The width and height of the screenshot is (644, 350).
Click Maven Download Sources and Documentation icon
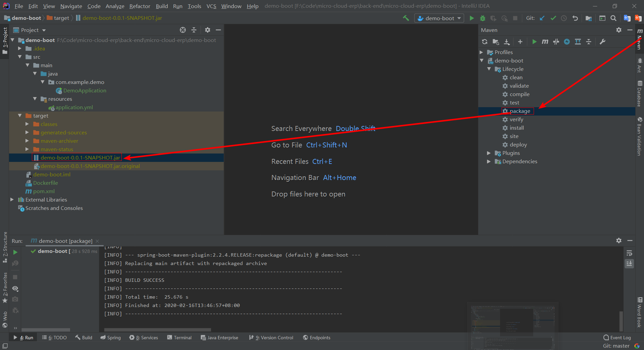(507, 42)
